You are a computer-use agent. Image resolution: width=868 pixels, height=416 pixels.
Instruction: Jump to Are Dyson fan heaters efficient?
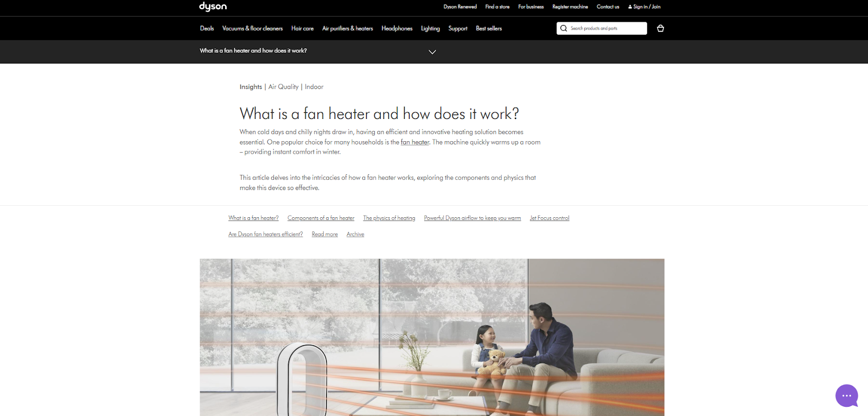266,234
